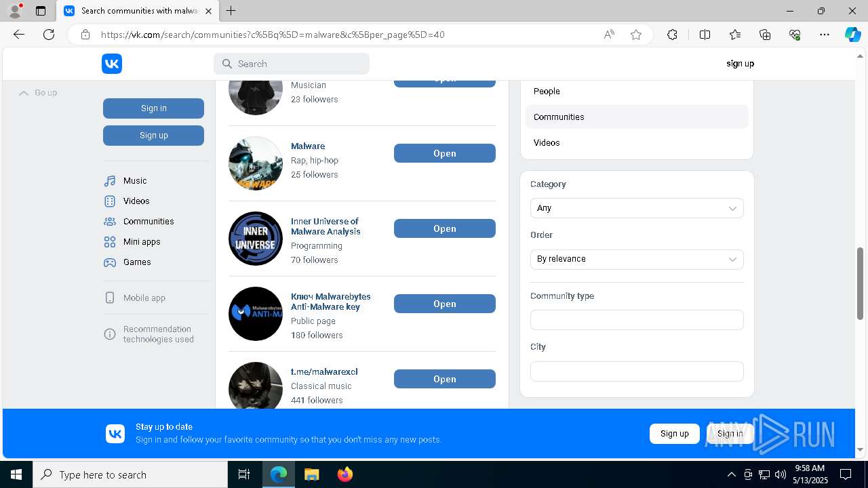Screen dimensions: 868x488
Task: Open a new browser tab
Action: (x=231, y=11)
